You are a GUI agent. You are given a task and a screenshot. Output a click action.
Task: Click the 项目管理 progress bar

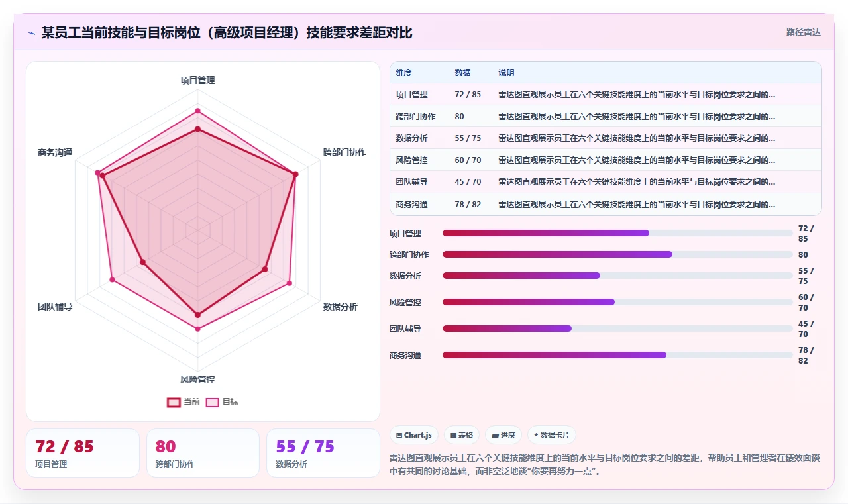(x=617, y=233)
